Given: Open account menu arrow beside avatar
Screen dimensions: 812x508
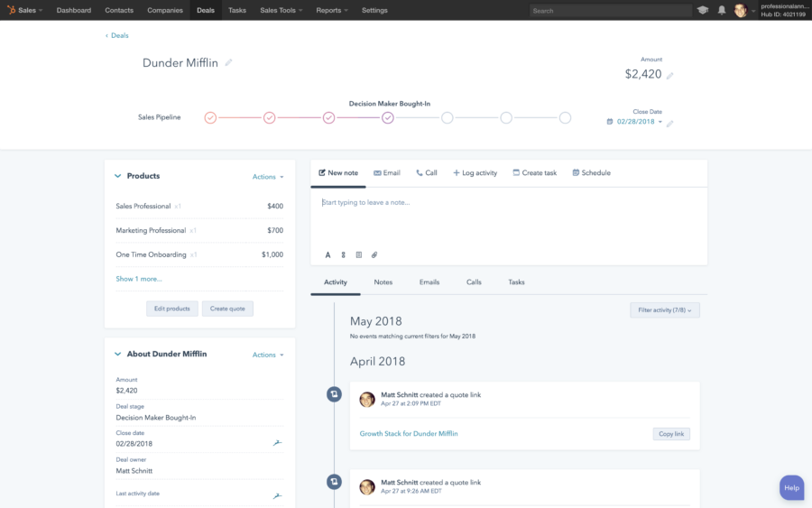Looking at the screenshot, I should [x=753, y=11].
